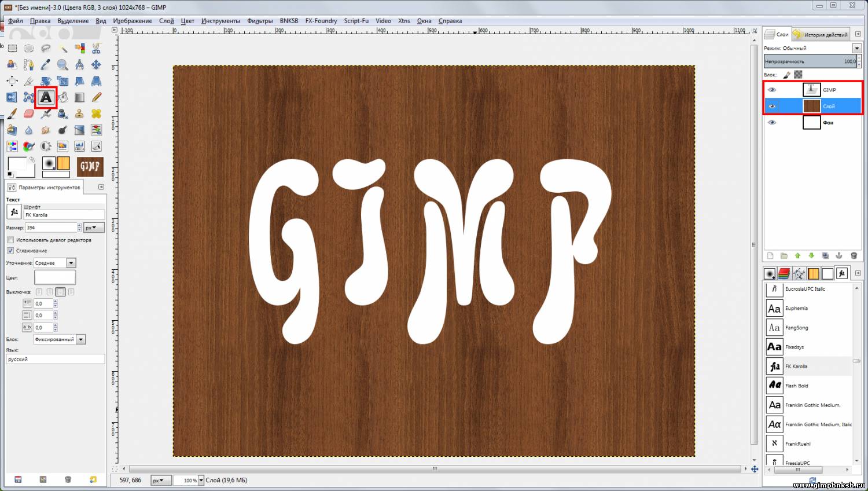Viewport: 868px width, 491px height.
Task: Open the Файл menu
Action: [x=16, y=21]
